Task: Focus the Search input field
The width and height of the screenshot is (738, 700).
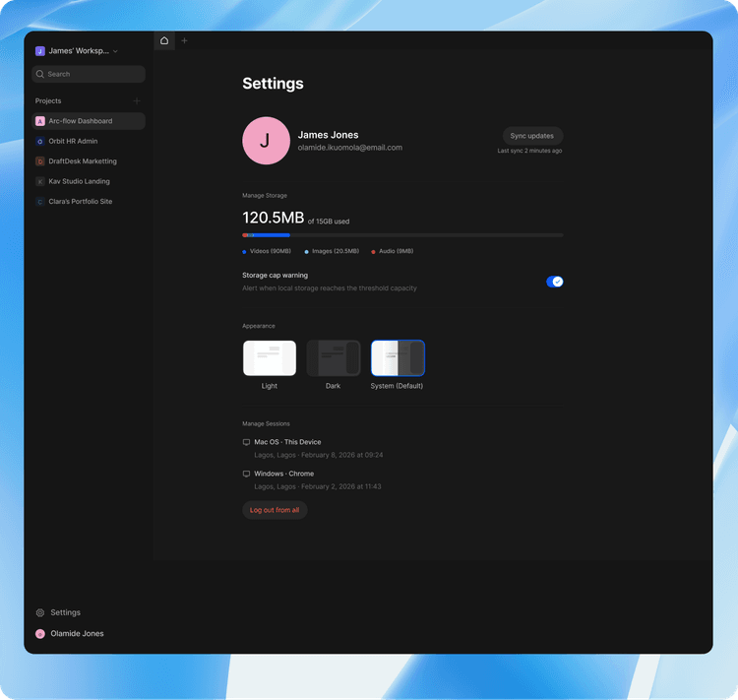Action: (89, 74)
